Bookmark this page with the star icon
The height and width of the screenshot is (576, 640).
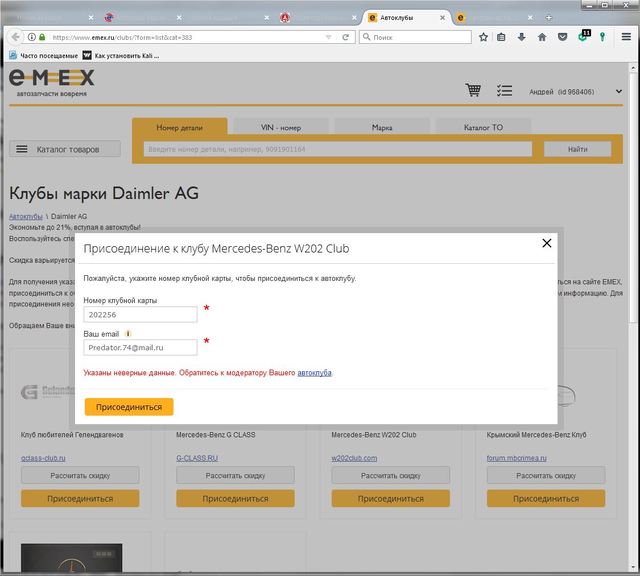[x=483, y=37]
